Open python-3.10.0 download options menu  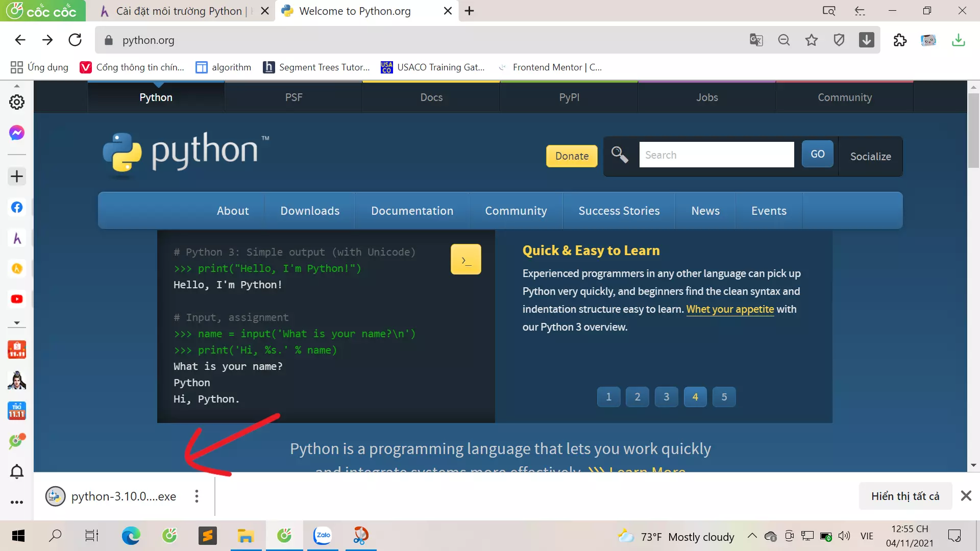pyautogui.click(x=197, y=496)
